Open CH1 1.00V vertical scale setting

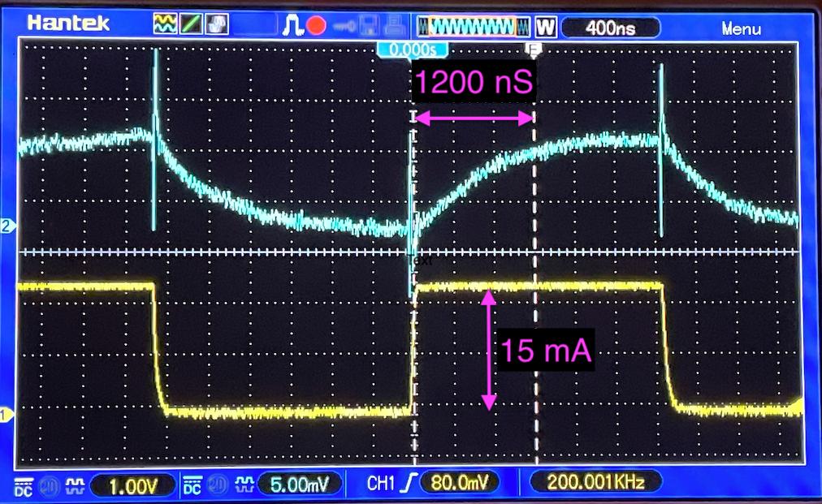(x=134, y=485)
